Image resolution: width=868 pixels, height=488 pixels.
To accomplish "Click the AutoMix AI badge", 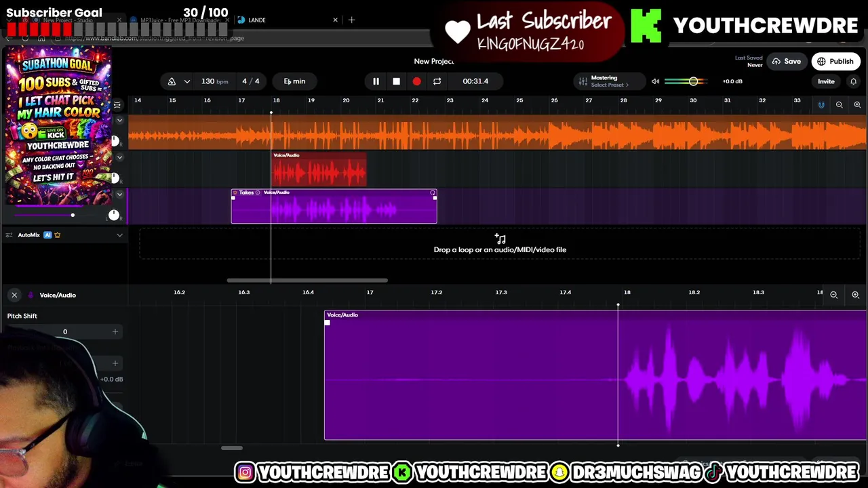I will pyautogui.click(x=47, y=235).
